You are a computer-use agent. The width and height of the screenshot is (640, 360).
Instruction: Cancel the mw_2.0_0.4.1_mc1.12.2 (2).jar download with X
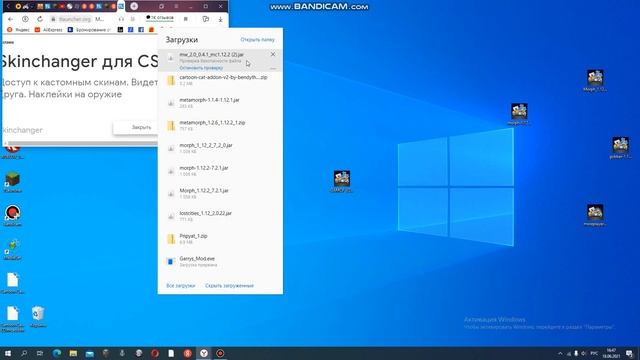273,54
